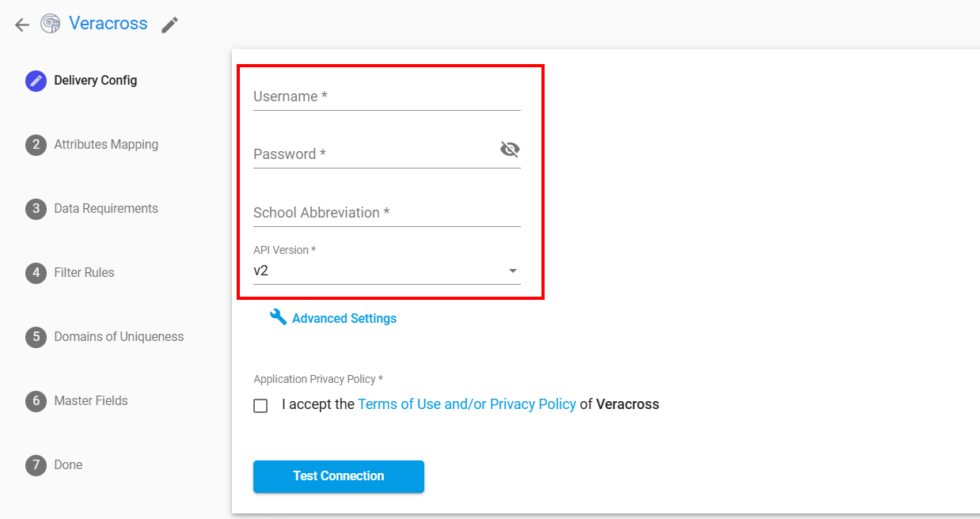This screenshot has width=980, height=519.
Task: Click the Password input field
Action: [x=372, y=154]
